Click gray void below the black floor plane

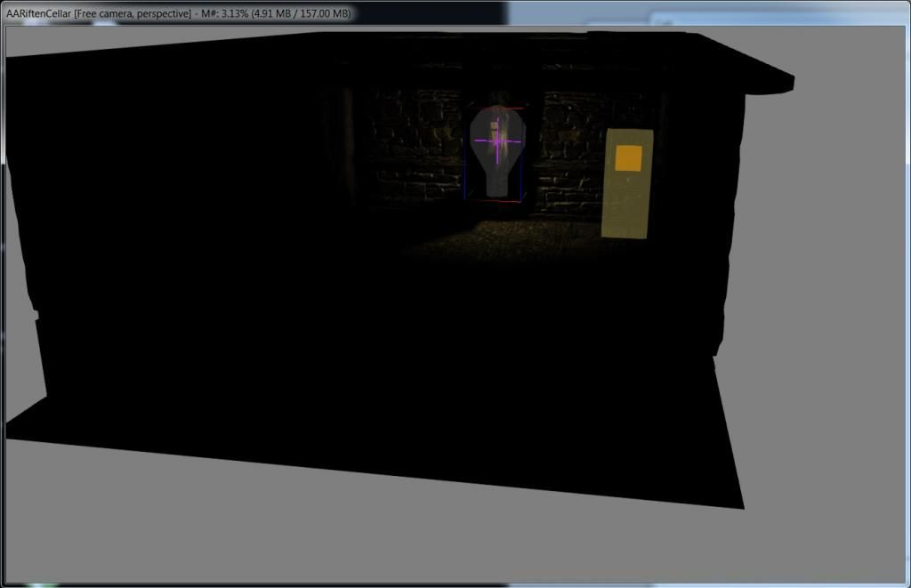pyautogui.click(x=356, y=534)
